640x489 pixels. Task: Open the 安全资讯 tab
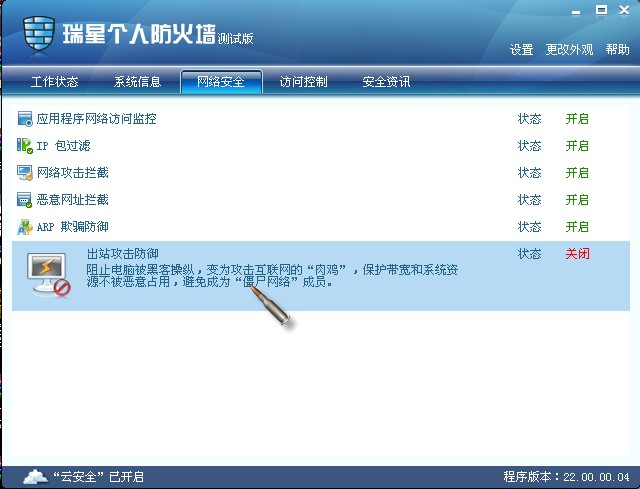[386, 82]
